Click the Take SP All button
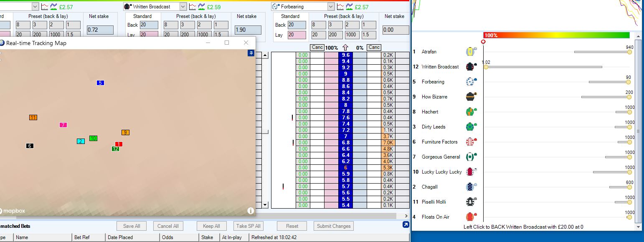 point(248,226)
